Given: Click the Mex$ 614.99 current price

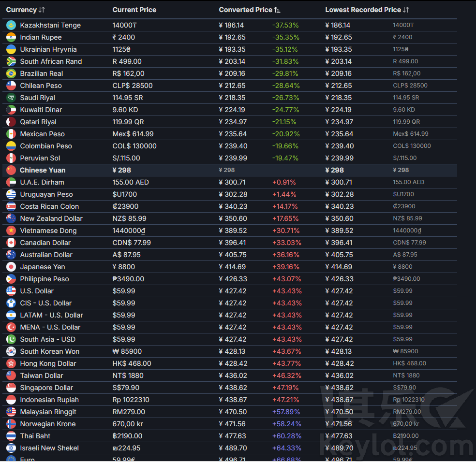Looking at the screenshot, I should click(133, 134).
